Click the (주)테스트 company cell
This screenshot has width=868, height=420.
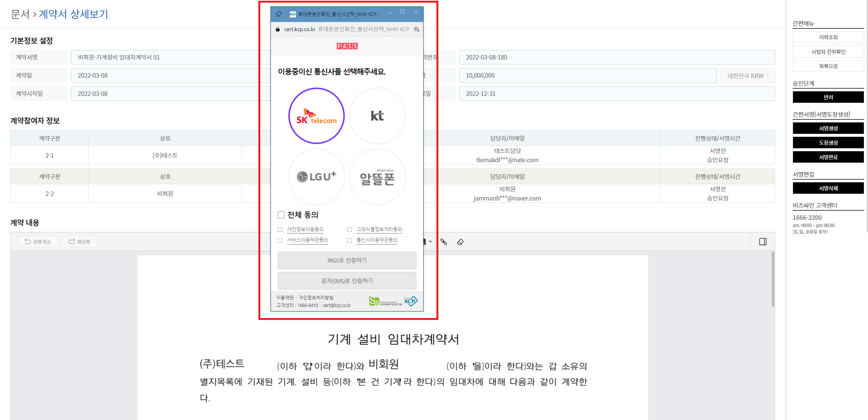pyautogui.click(x=165, y=155)
